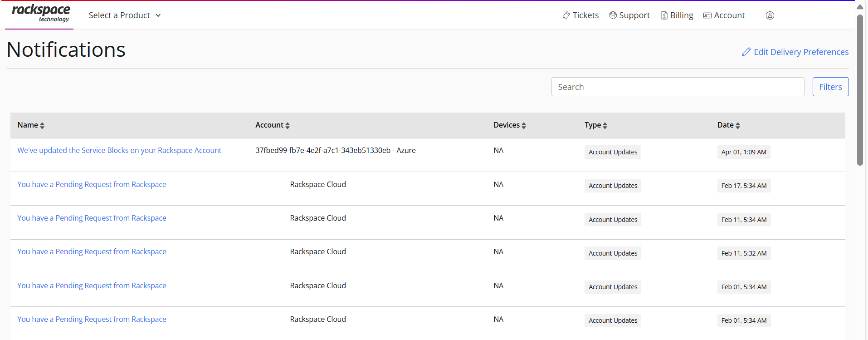Click NA devices value in Apr 01 row

[498, 150]
